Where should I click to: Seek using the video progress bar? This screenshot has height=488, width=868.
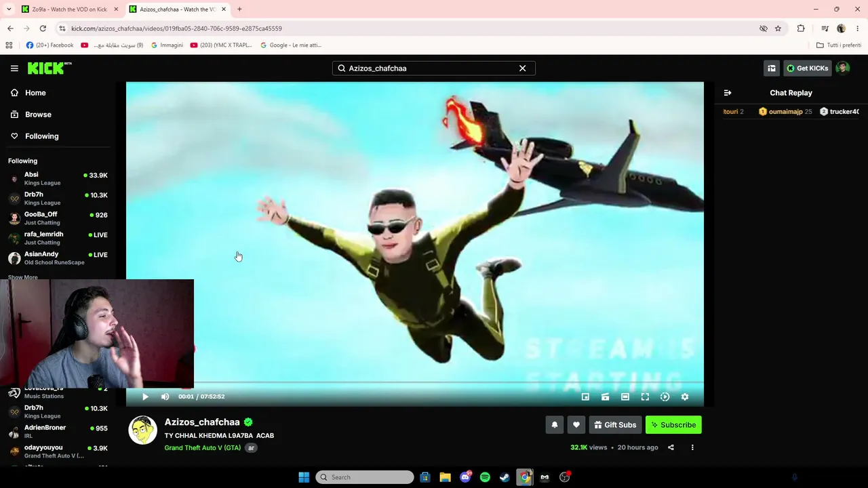click(415, 383)
